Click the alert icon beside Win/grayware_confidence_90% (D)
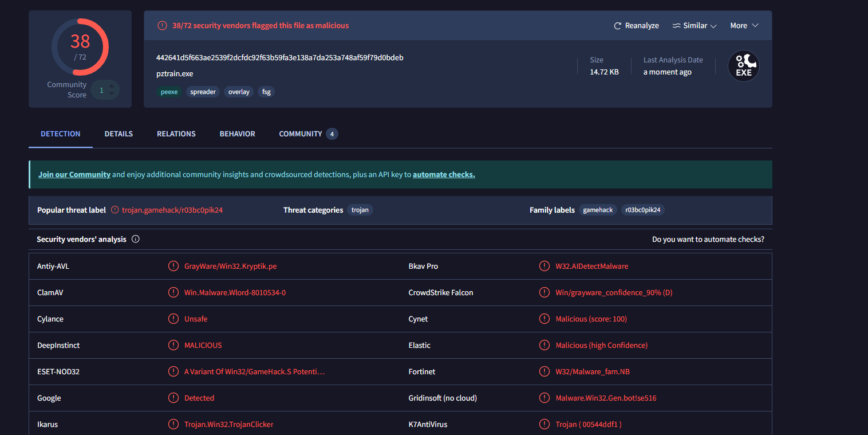This screenshot has width=868, height=435. pos(545,293)
